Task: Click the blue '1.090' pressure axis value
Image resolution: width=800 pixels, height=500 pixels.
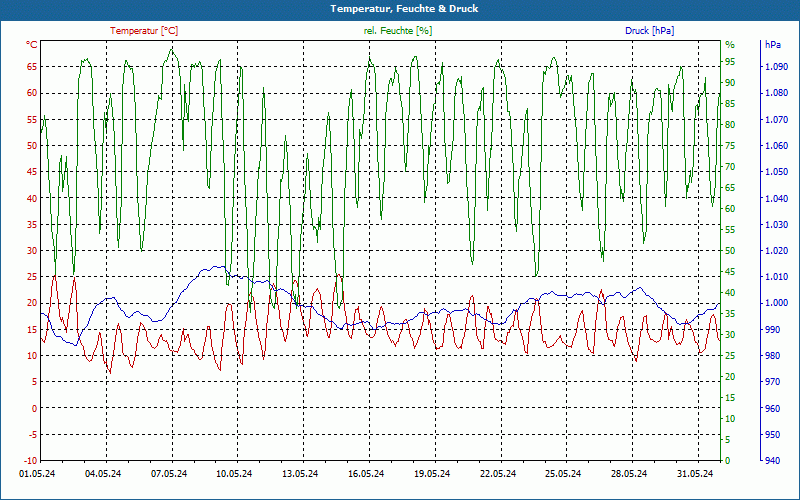Action: coord(776,67)
